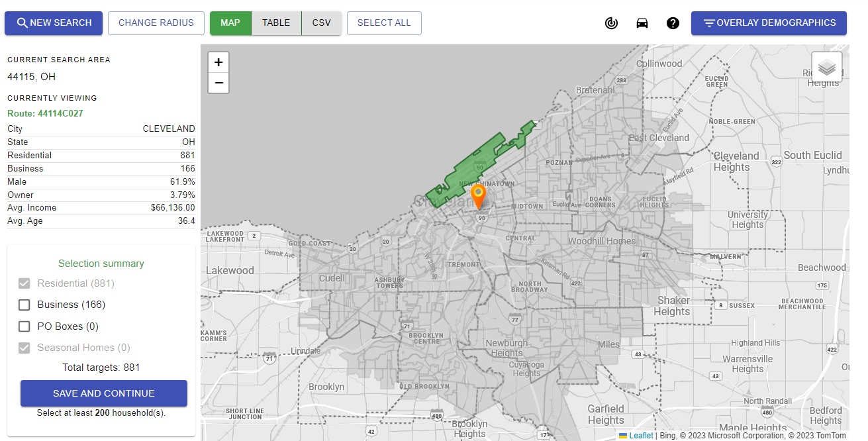Click the Avg. Age value 36.4

tap(186, 221)
